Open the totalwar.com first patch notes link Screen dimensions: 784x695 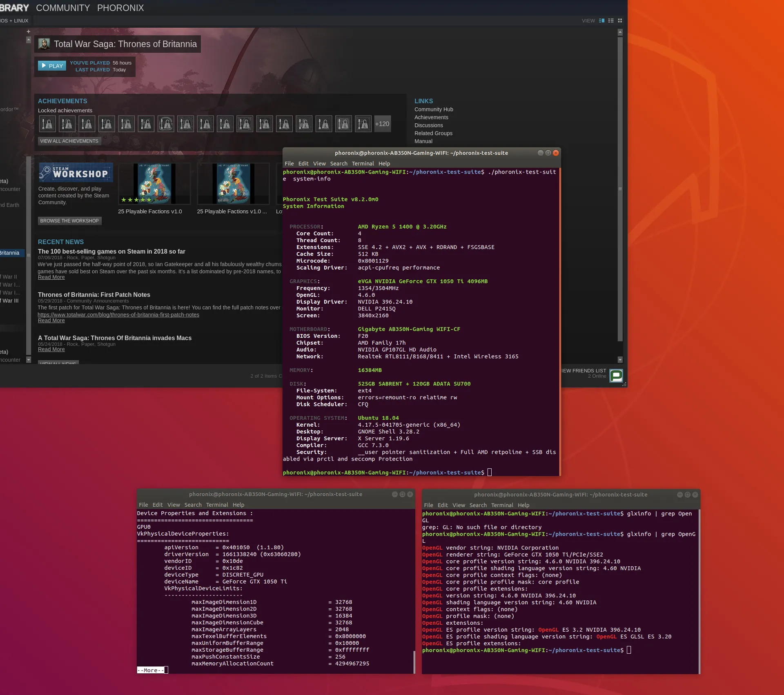[118, 315]
